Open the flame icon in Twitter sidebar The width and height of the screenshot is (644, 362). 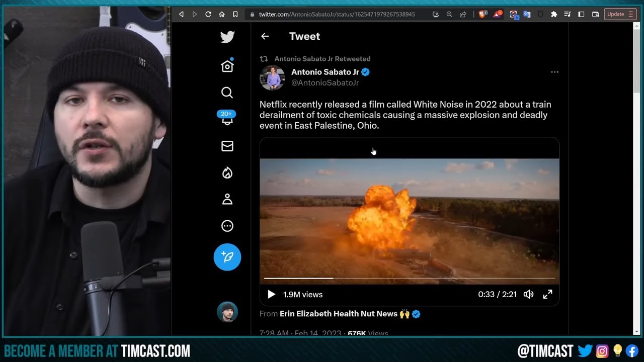[227, 173]
